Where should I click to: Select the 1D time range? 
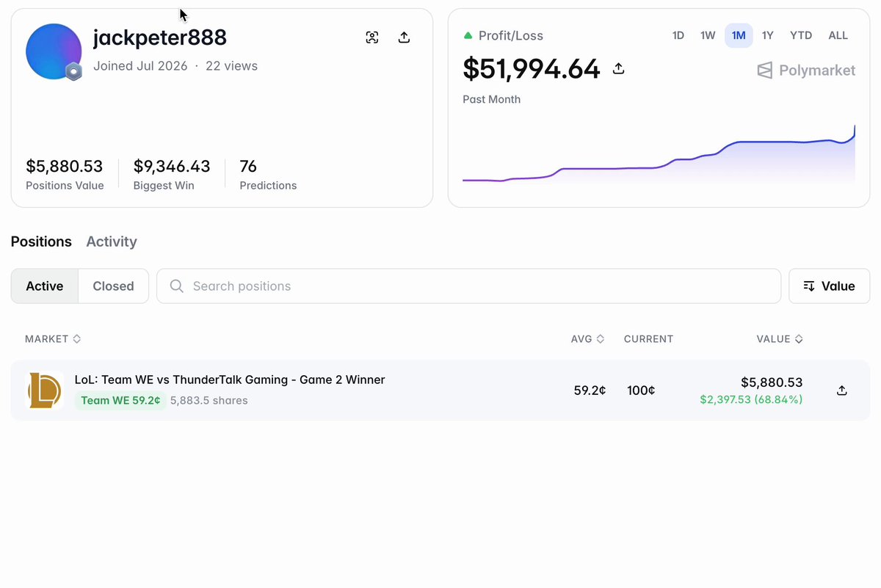(678, 35)
